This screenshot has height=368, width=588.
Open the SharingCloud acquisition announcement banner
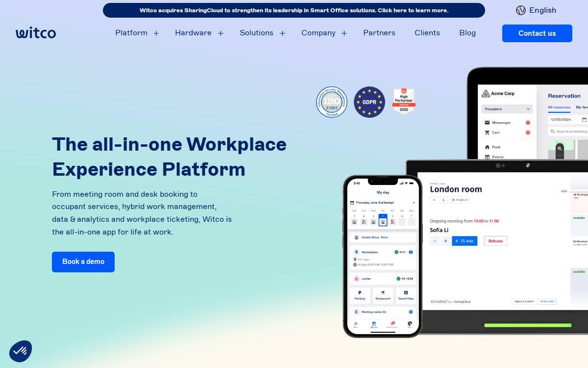[294, 10]
